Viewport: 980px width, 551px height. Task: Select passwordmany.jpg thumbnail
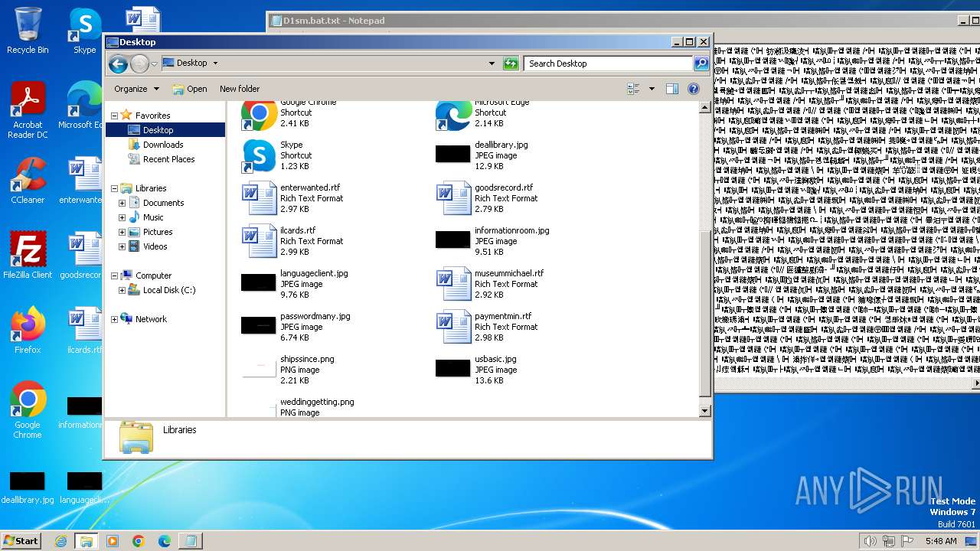pyautogui.click(x=258, y=325)
